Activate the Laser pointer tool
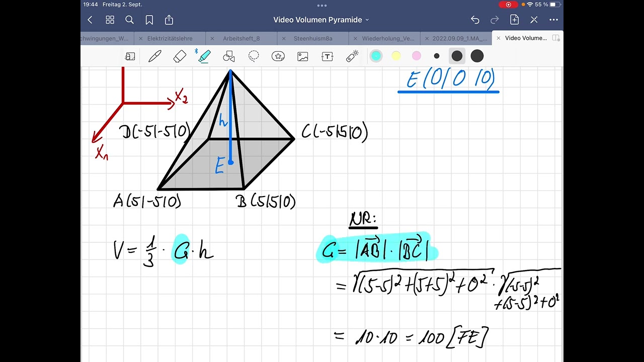Viewport: 644px width, 362px height. click(352, 56)
